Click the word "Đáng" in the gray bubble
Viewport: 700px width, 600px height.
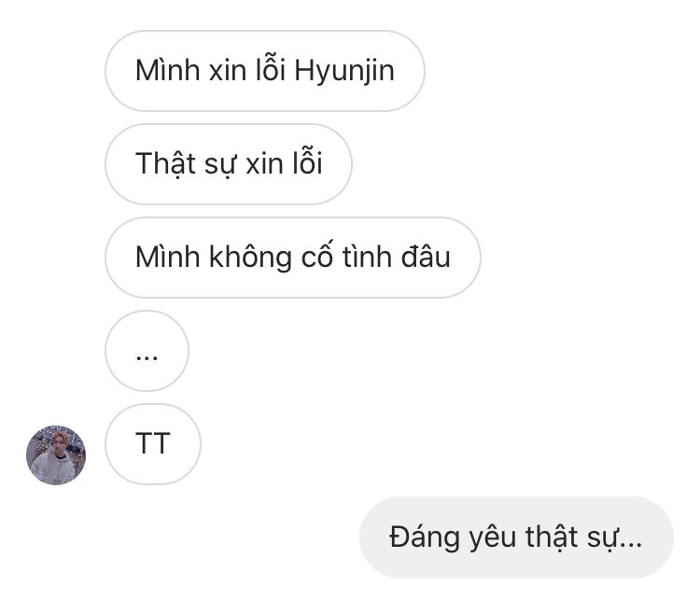pos(424,537)
